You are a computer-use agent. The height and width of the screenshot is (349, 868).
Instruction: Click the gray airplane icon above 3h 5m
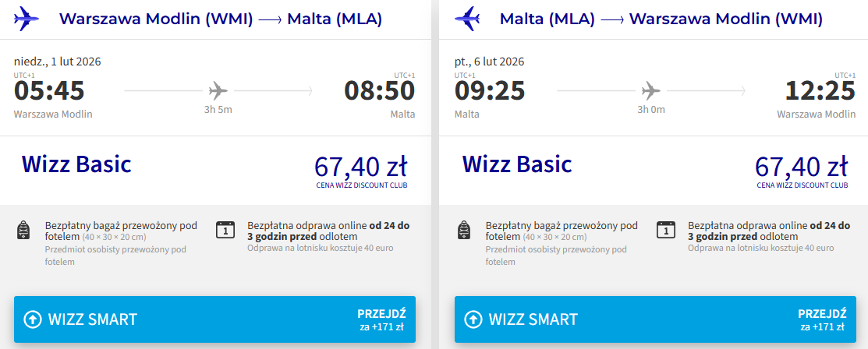pyautogui.click(x=218, y=90)
